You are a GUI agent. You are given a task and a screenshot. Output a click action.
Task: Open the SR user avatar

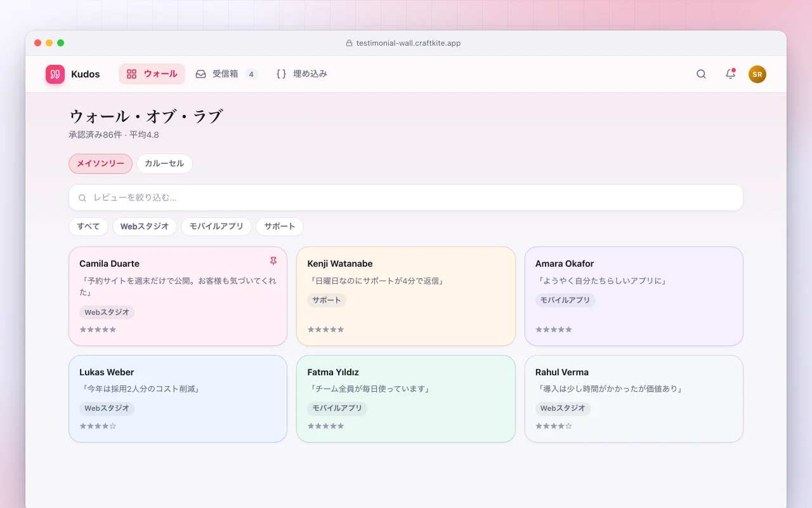click(757, 74)
